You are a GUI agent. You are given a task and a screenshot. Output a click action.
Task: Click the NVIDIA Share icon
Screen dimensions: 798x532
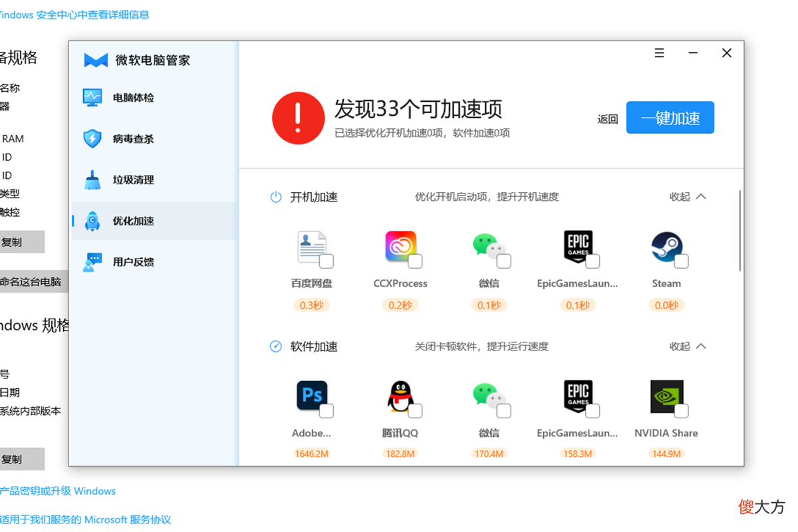pos(666,396)
